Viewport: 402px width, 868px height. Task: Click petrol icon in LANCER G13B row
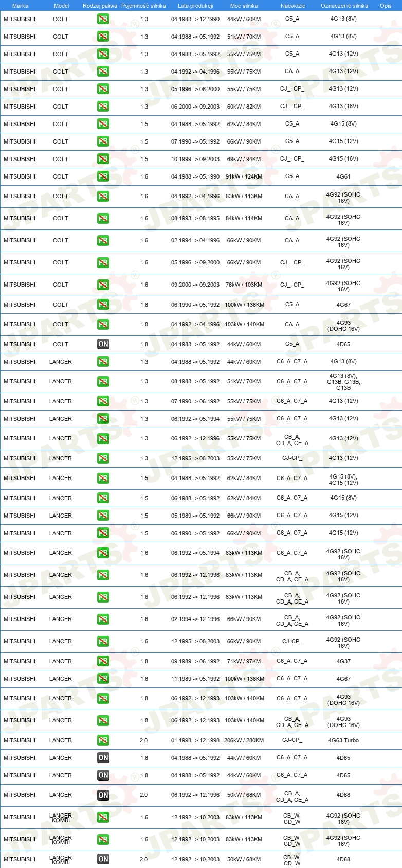pyautogui.click(x=103, y=381)
